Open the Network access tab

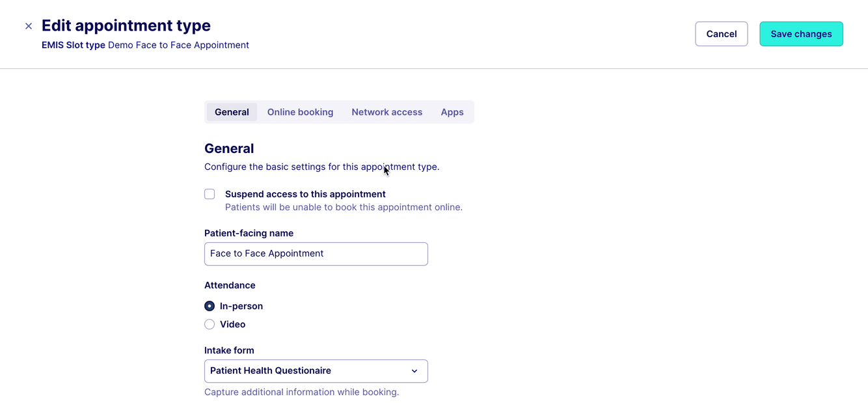point(387,112)
